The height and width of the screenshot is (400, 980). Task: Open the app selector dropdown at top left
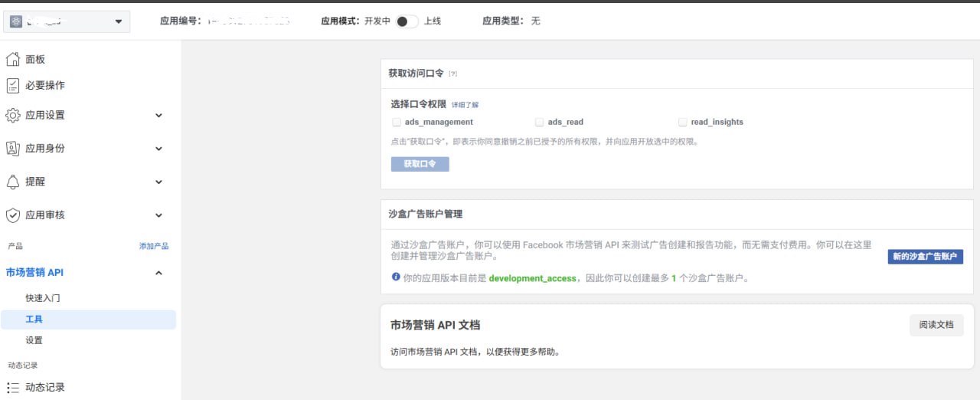coord(66,21)
